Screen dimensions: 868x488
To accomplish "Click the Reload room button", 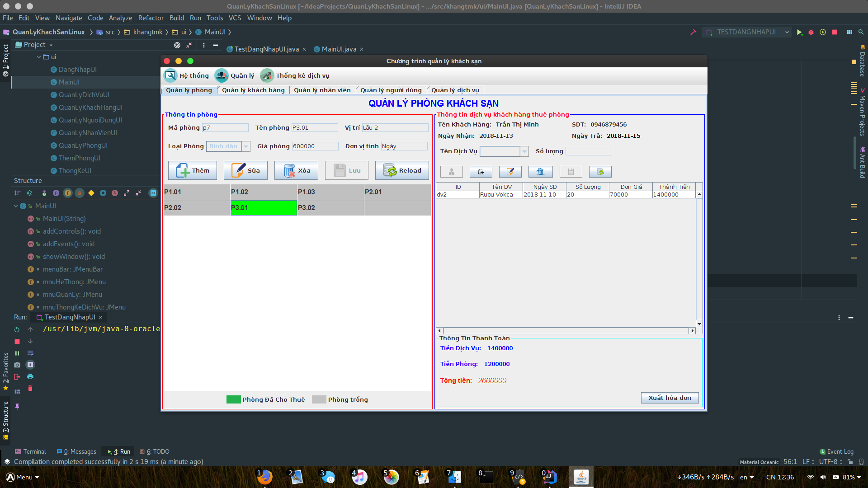I will click(402, 170).
